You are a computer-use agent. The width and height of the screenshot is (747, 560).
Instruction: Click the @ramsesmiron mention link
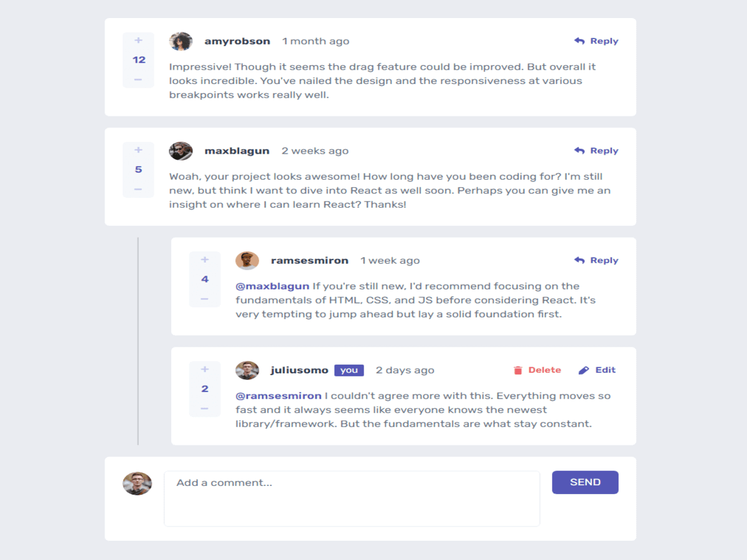[279, 396]
